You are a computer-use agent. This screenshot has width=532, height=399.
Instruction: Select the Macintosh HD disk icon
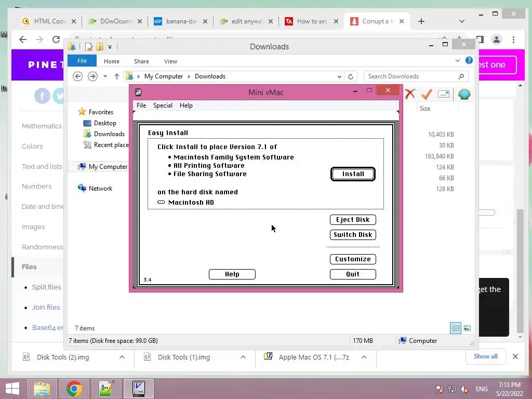161,202
